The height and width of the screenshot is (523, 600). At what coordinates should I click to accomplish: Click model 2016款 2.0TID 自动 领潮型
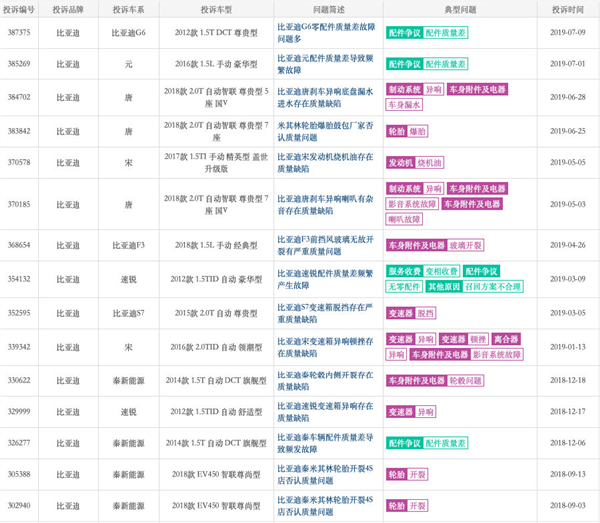point(216,347)
